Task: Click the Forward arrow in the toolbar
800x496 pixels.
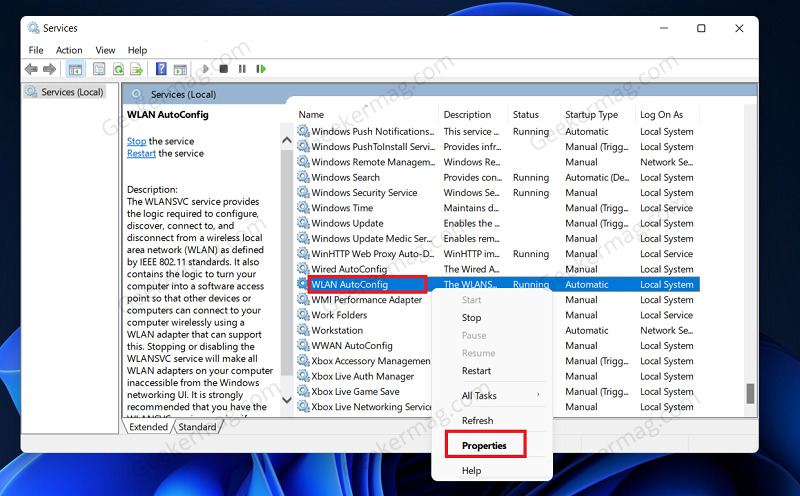Action: (49, 69)
